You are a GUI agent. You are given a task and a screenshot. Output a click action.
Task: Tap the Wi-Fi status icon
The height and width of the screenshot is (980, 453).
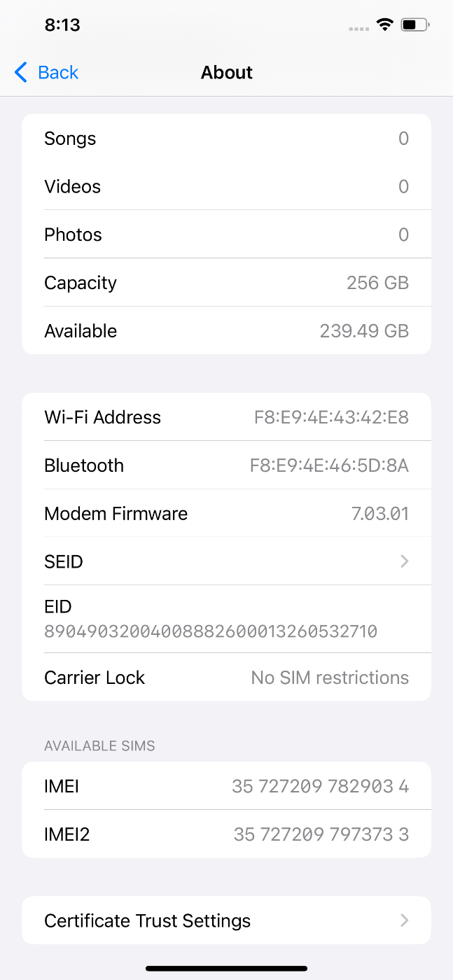pyautogui.click(x=384, y=25)
